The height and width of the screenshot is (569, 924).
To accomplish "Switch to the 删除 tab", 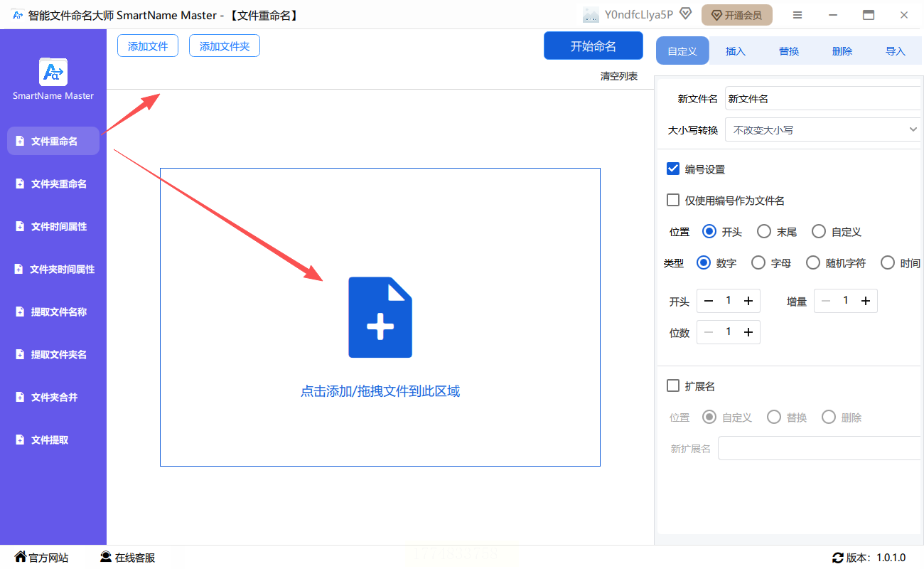I will pyautogui.click(x=842, y=51).
